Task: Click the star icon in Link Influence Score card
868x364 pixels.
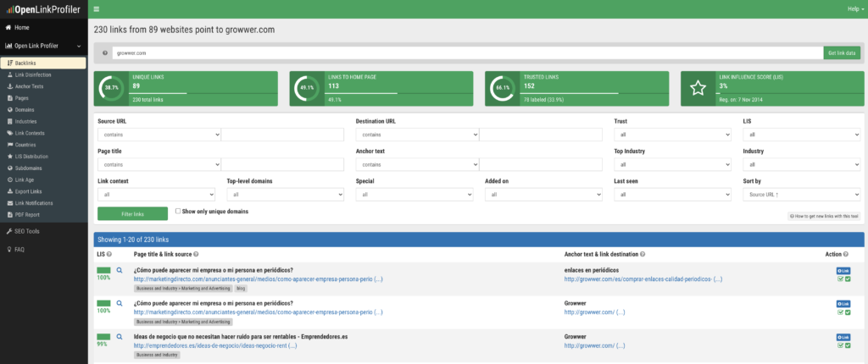Action: (x=698, y=88)
